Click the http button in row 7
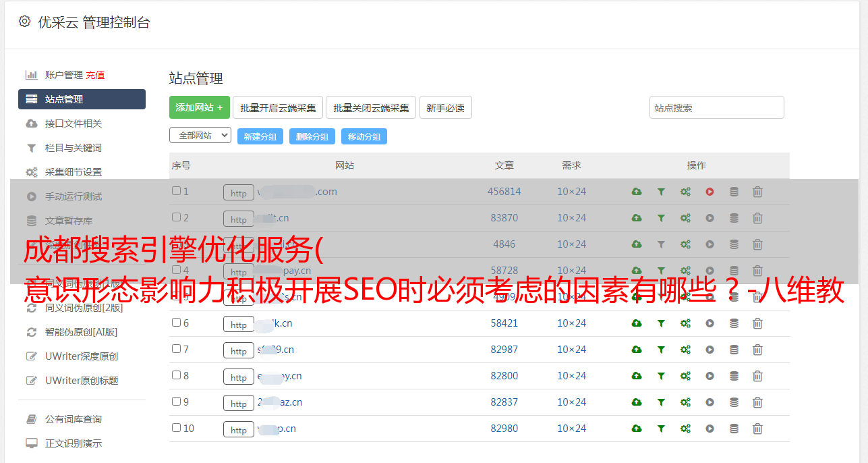 click(x=239, y=351)
